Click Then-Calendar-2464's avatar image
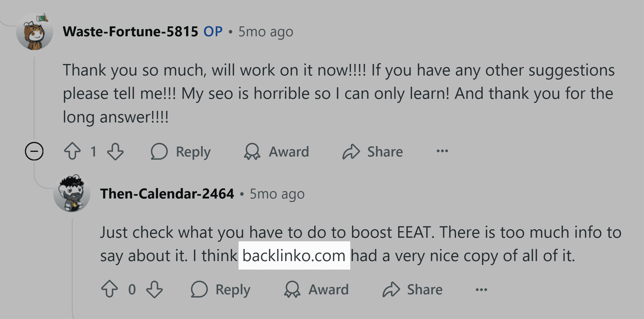Image resolution: width=644 pixels, height=319 pixels. (x=72, y=194)
